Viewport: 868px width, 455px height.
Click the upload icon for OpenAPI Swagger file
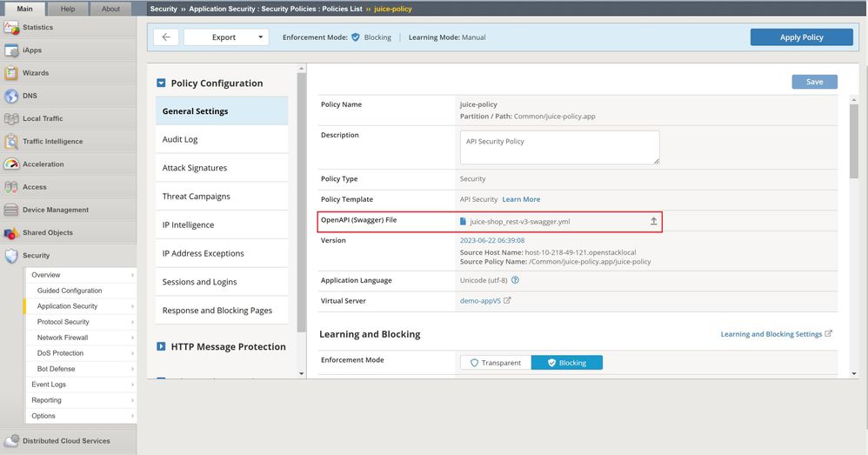(x=654, y=222)
